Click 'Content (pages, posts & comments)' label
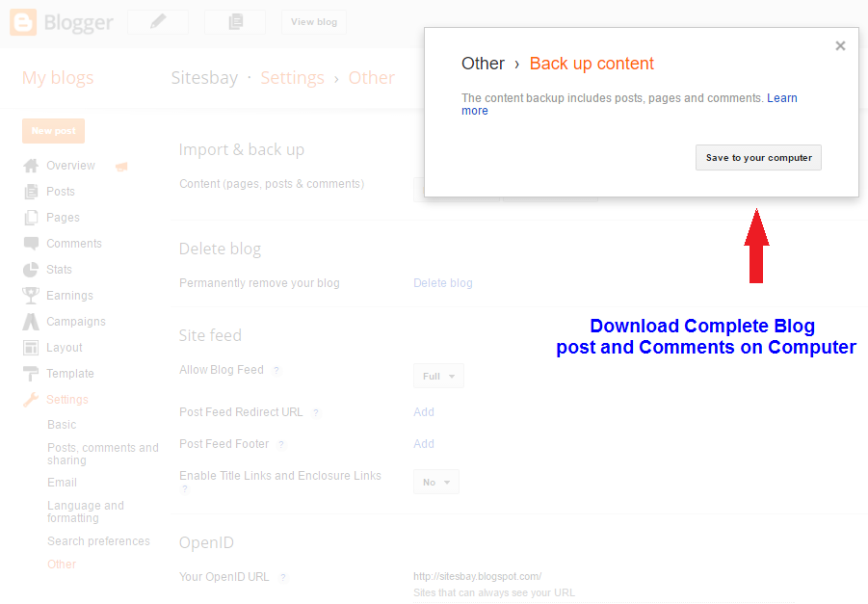The height and width of the screenshot is (604, 868). pos(272,184)
